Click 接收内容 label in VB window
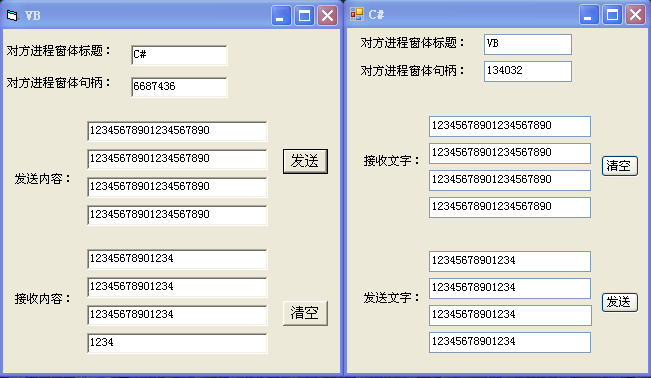651x378 pixels. (x=43, y=299)
